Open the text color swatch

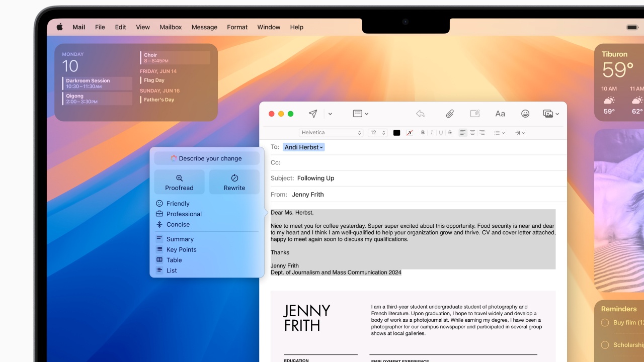click(396, 132)
